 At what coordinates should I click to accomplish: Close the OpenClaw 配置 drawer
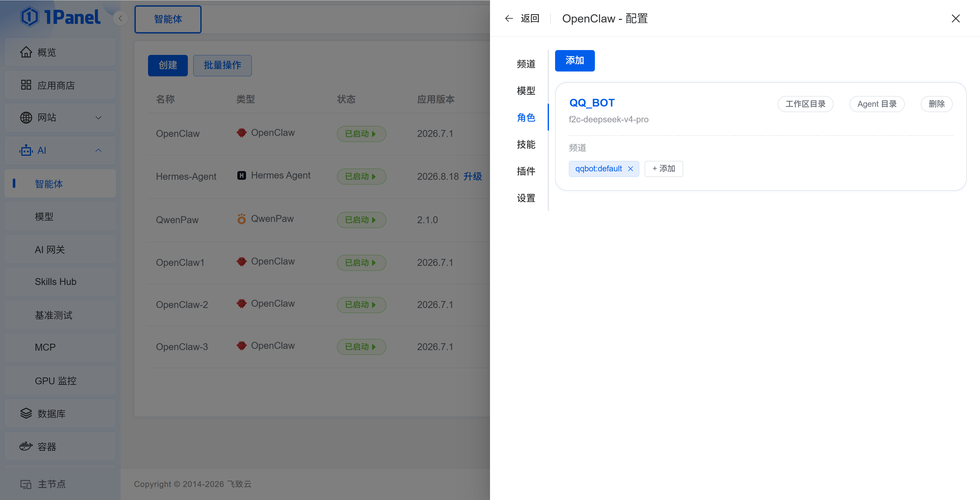[956, 18]
